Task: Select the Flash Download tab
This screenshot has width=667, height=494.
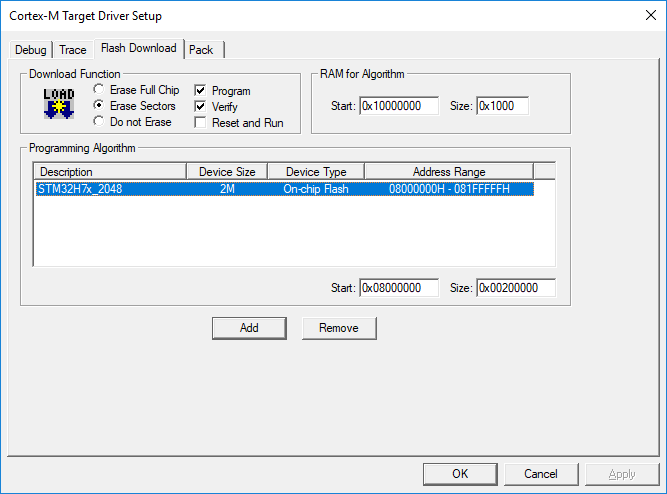Action: point(139,48)
